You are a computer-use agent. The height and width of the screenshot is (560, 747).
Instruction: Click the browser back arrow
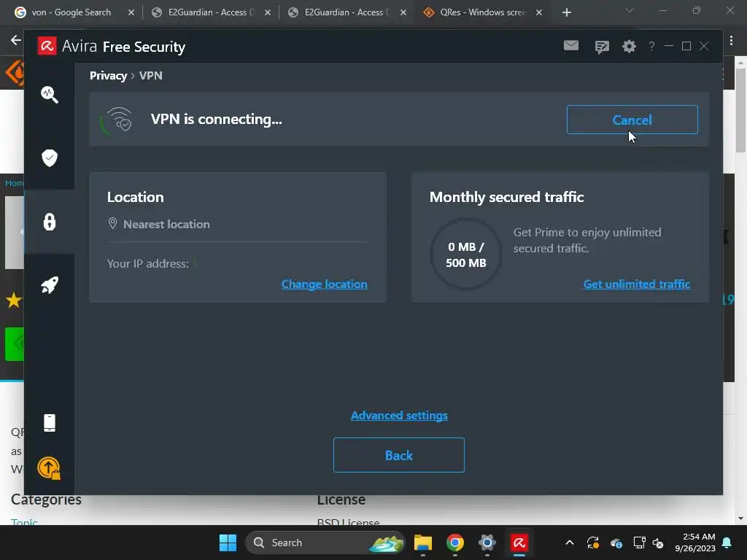[16, 40]
